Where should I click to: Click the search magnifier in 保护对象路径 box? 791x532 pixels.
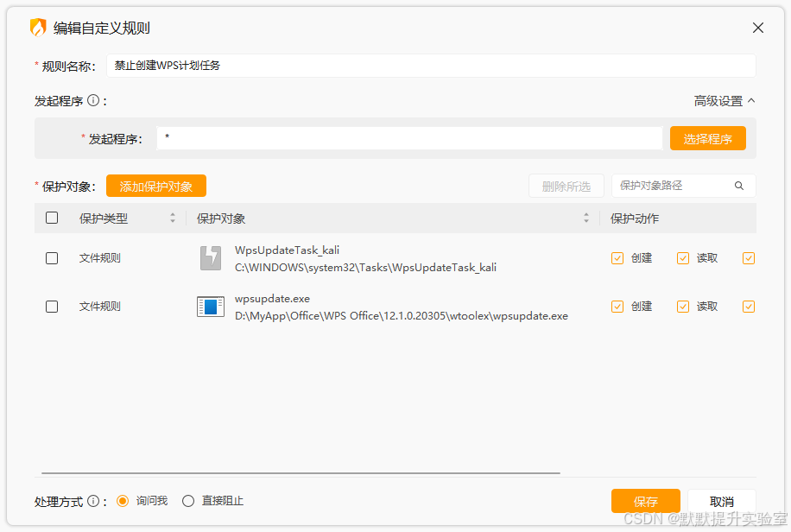(x=739, y=186)
